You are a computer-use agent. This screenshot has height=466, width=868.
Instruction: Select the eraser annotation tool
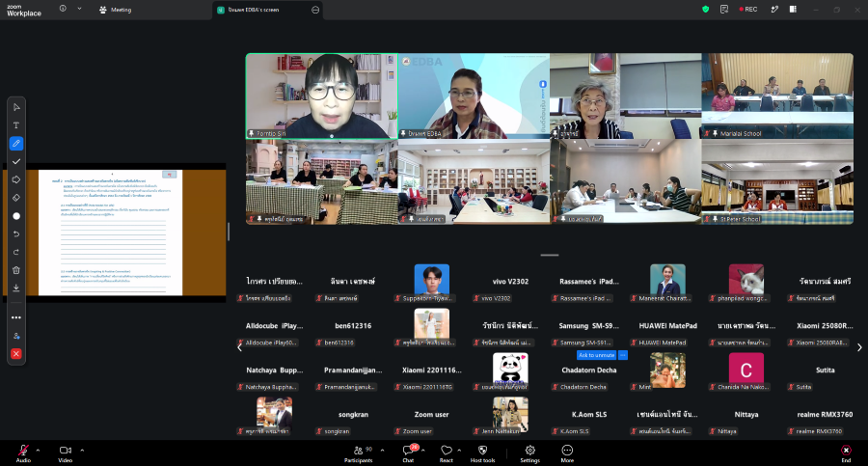(x=16, y=198)
